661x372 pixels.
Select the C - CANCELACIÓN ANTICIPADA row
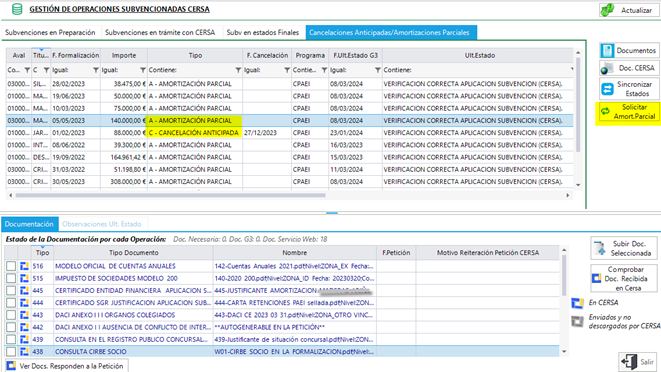click(x=290, y=133)
